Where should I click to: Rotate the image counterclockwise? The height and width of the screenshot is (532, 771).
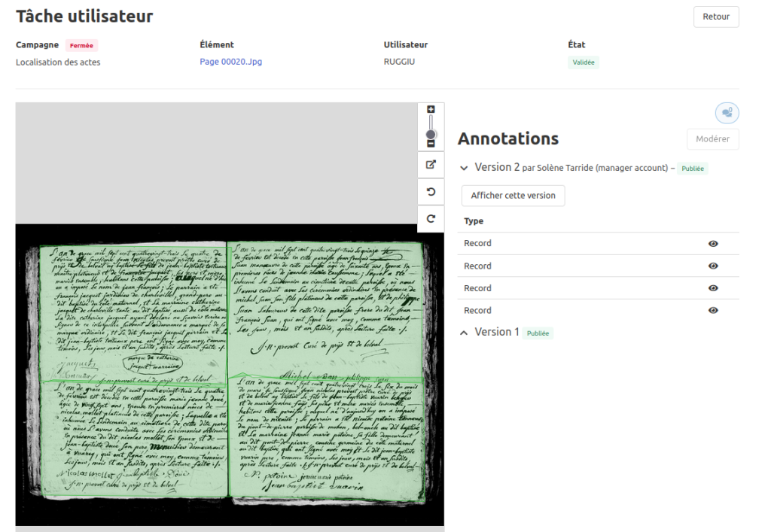tap(431, 192)
